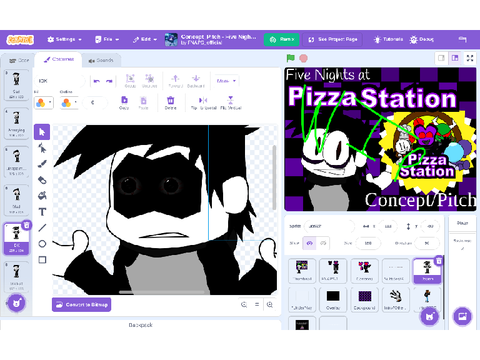This screenshot has height=360, width=480.
Task: Hide the sprite with crossed-eye toggle
Action: coord(323,243)
